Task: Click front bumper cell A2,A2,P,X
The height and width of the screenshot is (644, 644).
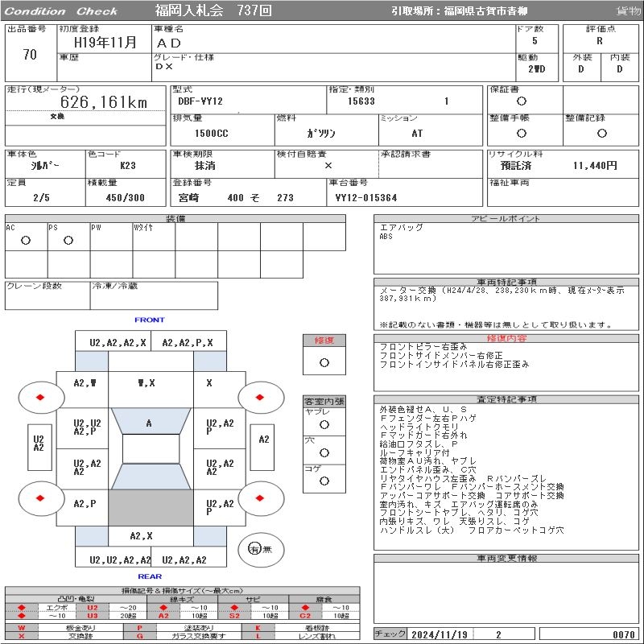Action: click(x=188, y=341)
